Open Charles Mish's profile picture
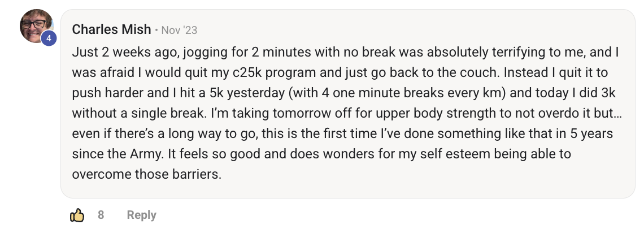Screen dimensions: 644x233 pyautogui.click(x=36, y=26)
